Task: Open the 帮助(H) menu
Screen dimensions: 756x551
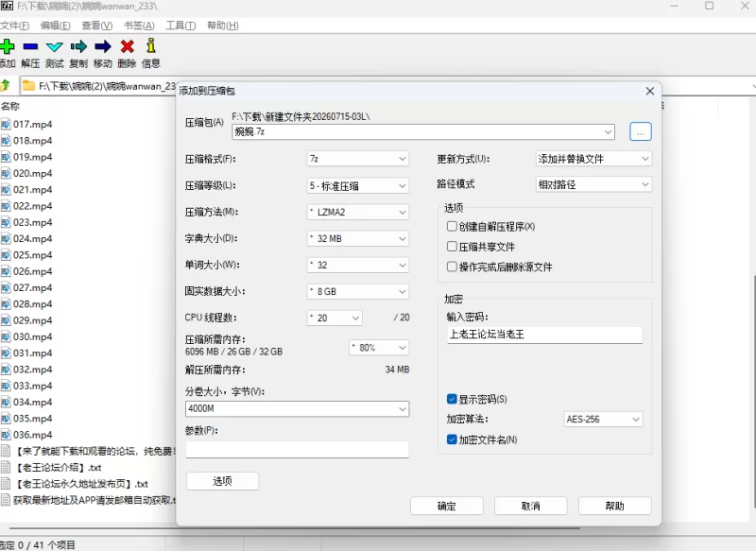Action: click(x=223, y=26)
